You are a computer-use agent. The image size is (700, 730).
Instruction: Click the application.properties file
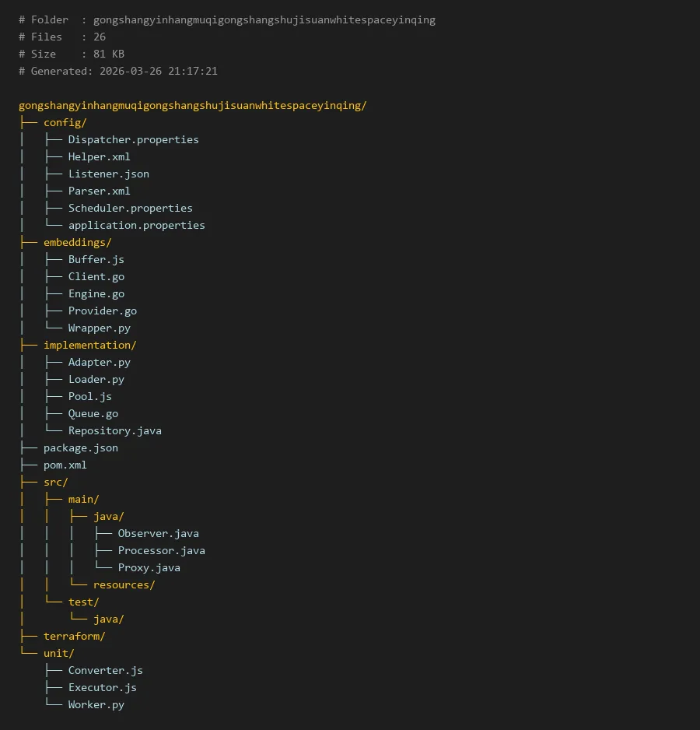pyautogui.click(x=136, y=225)
